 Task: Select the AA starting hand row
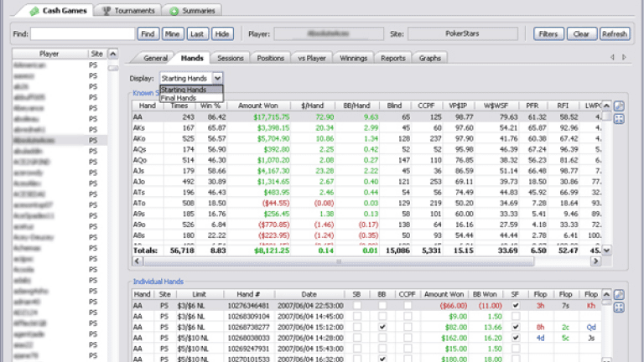click(x=366, y=117)
